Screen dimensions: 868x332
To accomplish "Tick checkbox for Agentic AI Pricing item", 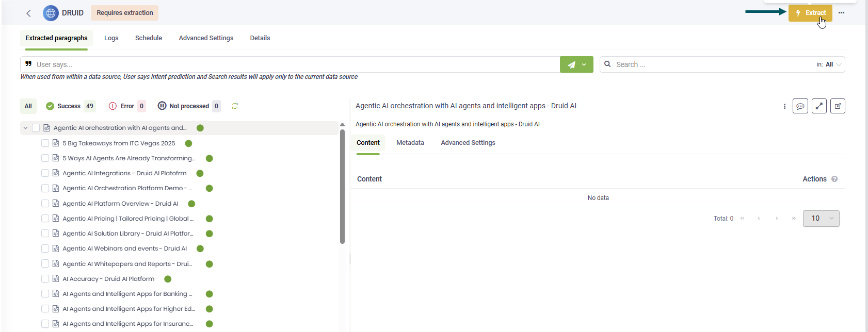I will coord(45,219).
